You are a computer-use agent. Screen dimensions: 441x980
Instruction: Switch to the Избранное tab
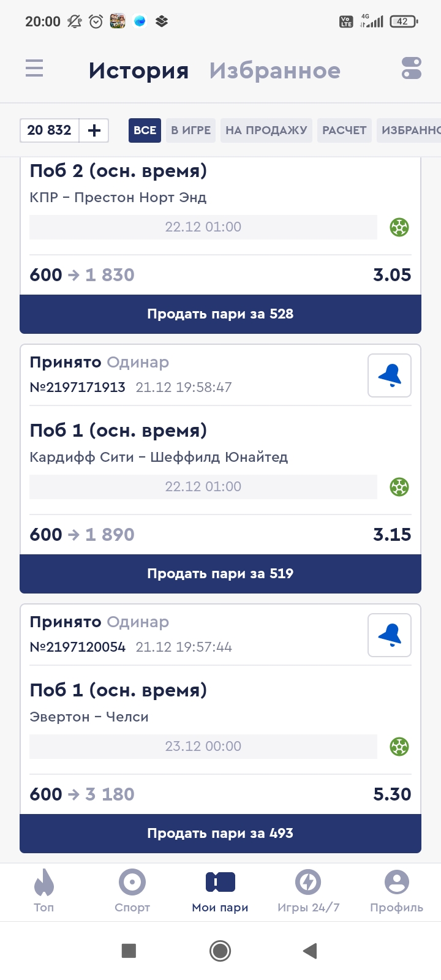(274, 71)
